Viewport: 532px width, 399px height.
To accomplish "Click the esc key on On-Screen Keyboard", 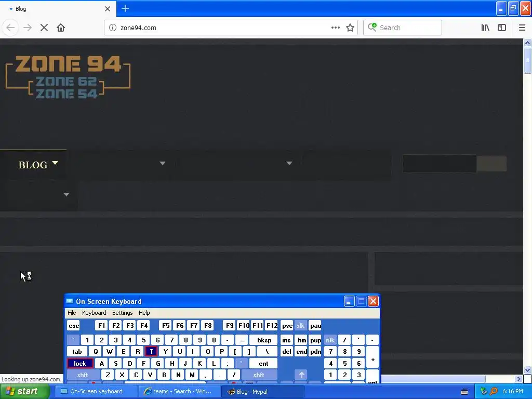I will (x=74, y=326).
